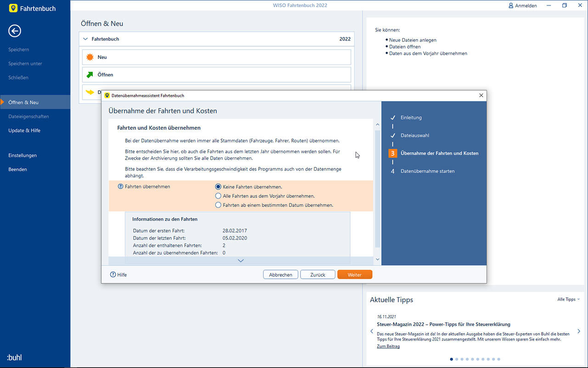Open the Zum Beitrag link

[x=388, y=346]
